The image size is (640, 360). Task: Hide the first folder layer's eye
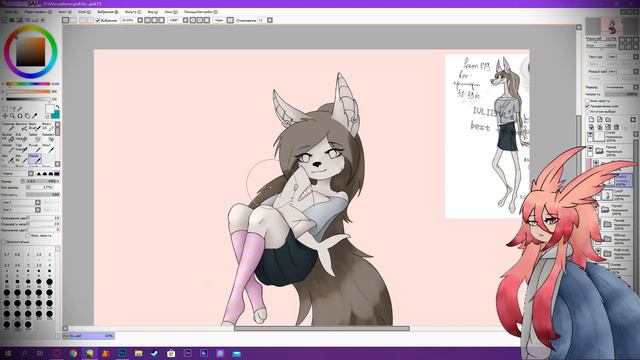click(x=591, y=149)
